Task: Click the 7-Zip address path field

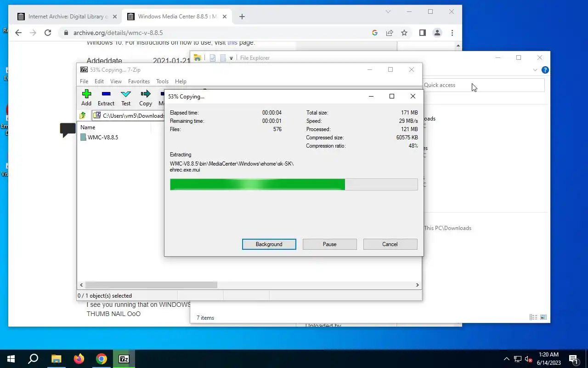Action: point(129,115)
